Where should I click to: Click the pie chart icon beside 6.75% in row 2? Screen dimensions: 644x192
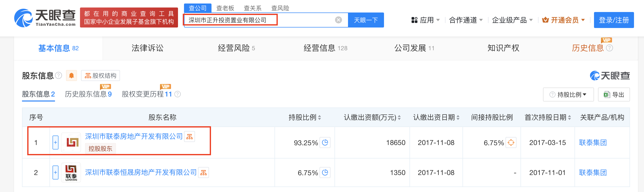[325, 172]
